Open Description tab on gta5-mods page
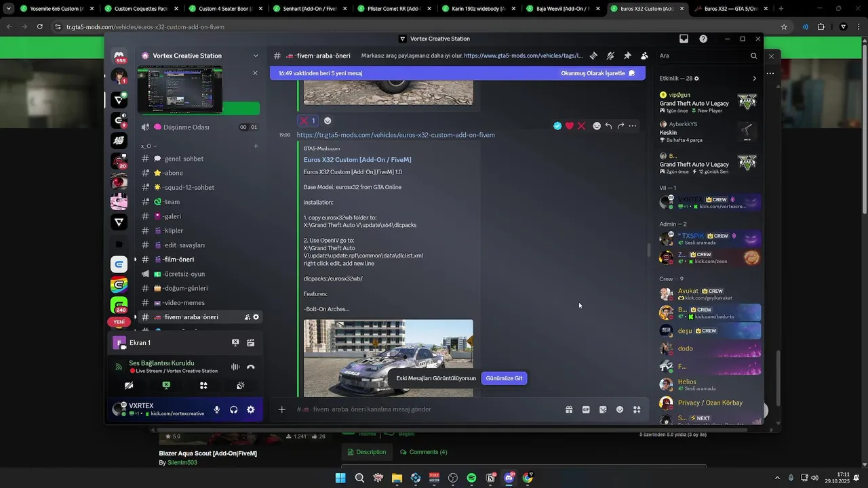868x488 pixels. [x=366, y=452]
